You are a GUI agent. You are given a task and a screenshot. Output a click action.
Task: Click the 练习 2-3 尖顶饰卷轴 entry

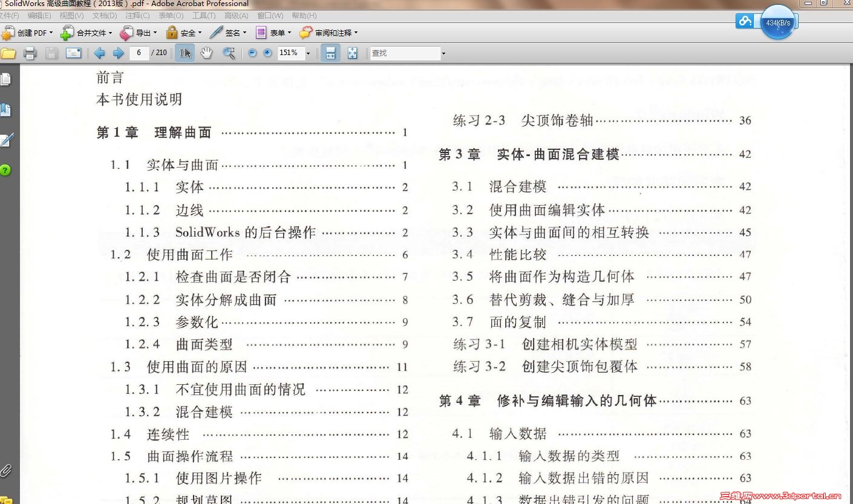(602, 120)
